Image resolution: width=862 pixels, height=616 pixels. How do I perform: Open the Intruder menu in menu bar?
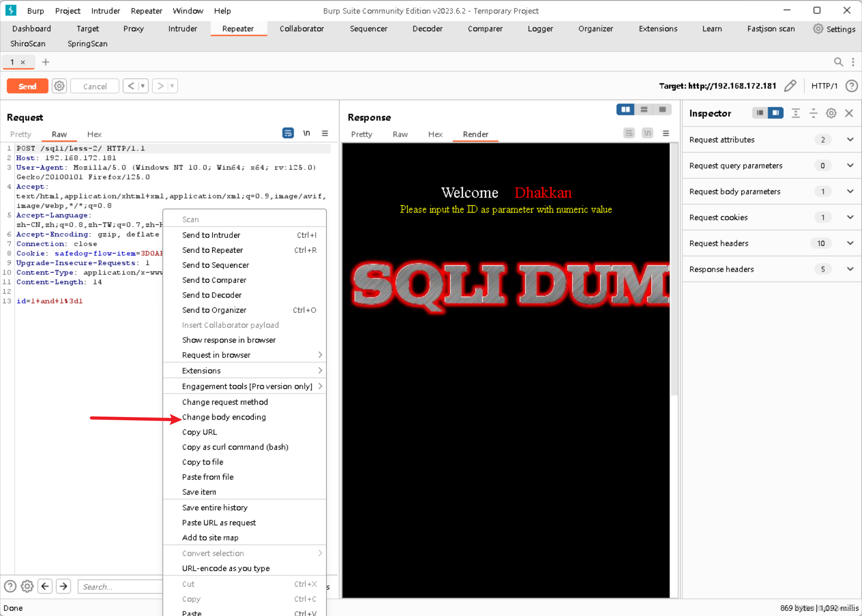point(105,10)
